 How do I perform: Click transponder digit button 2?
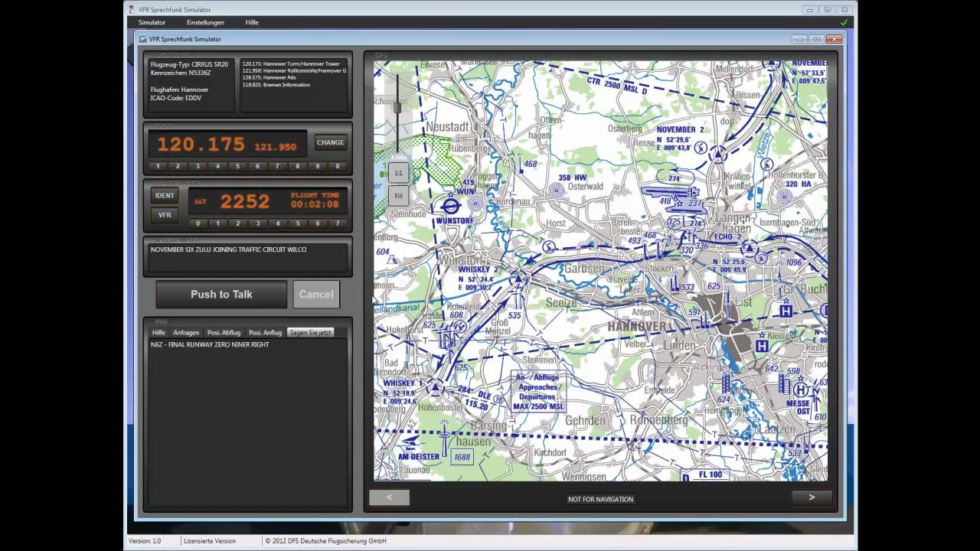coord(237,223)
